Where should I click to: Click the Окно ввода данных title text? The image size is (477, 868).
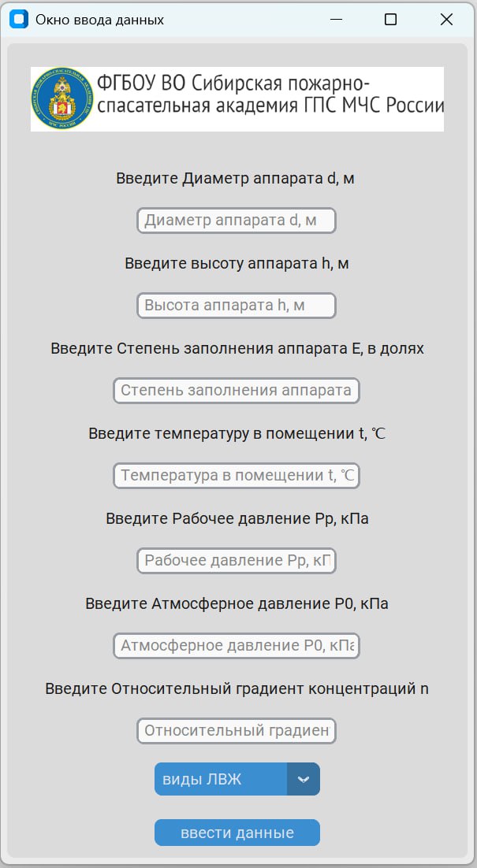coord(97,19)
